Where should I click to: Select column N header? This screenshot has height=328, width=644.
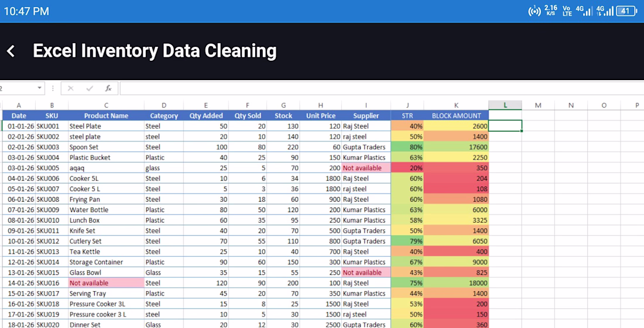pyautogui.click(x=571, y=105)
